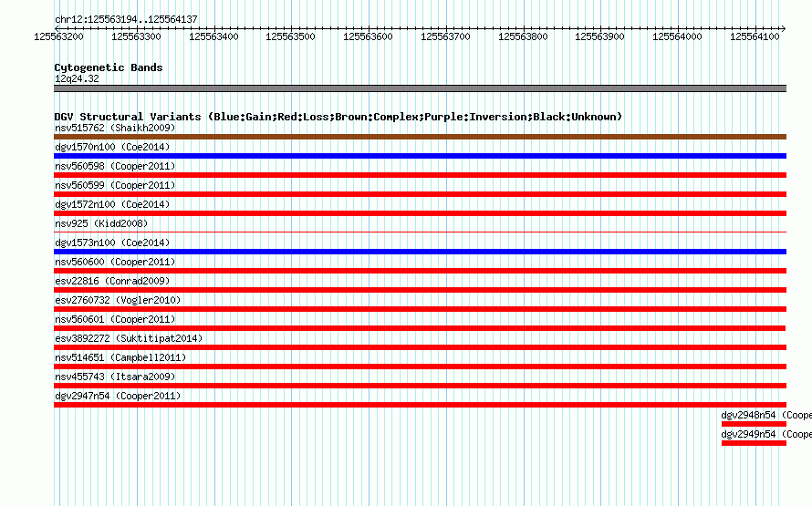Click ruler position 125564000

677,36
